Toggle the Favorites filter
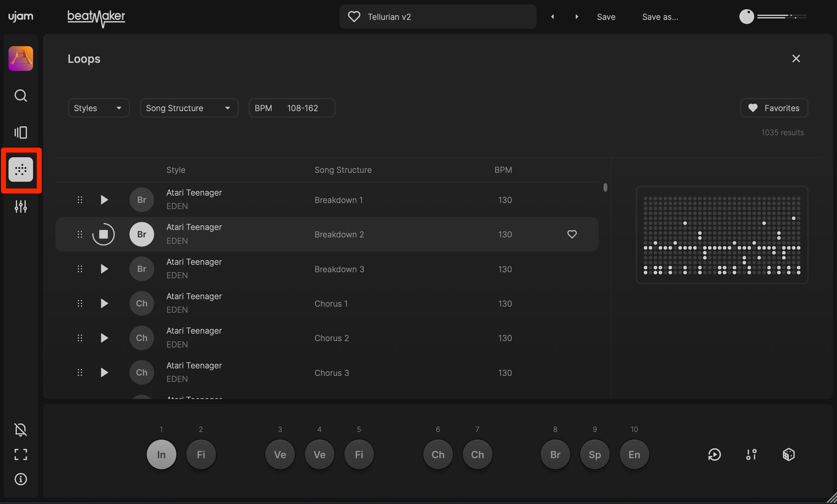 pyautogui.click(x=774, y=108)
